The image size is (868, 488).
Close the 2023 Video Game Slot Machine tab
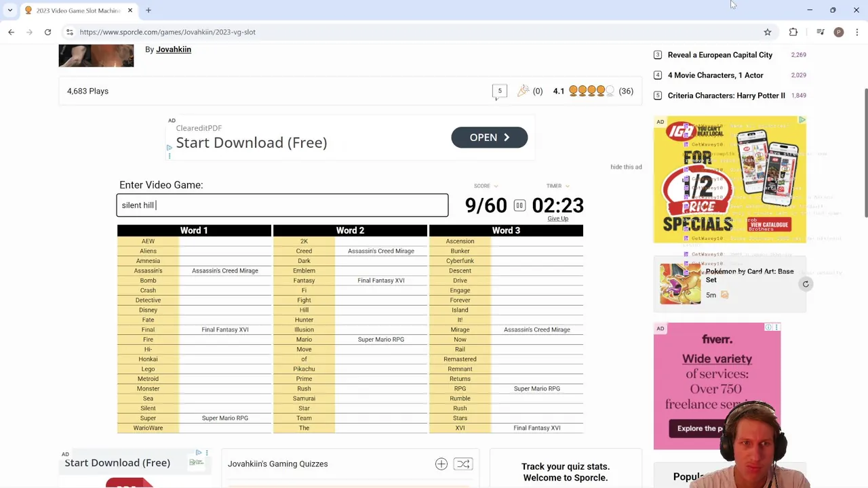(130, 10)
